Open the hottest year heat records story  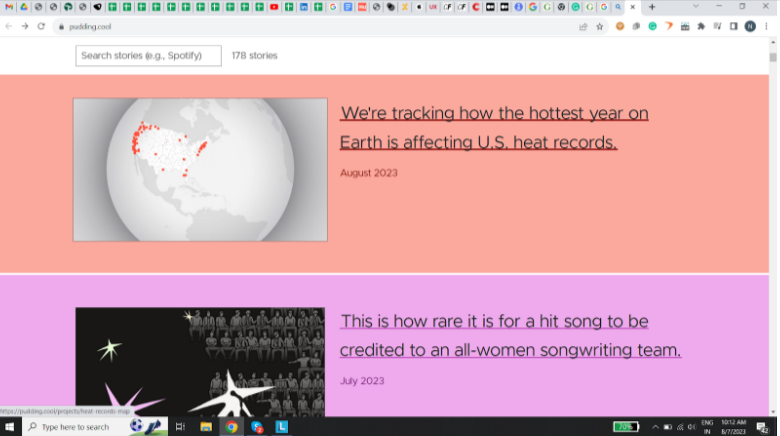494,128
